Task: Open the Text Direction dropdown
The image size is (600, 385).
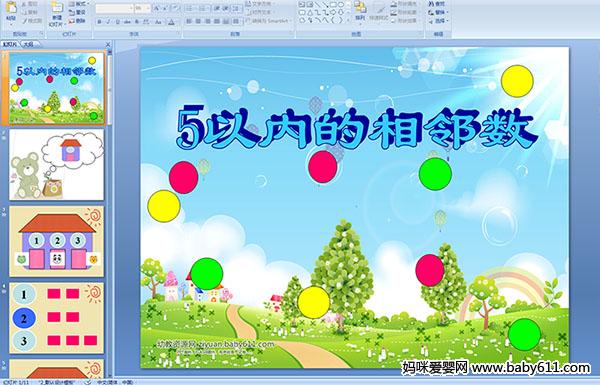Action: [259, 4]
